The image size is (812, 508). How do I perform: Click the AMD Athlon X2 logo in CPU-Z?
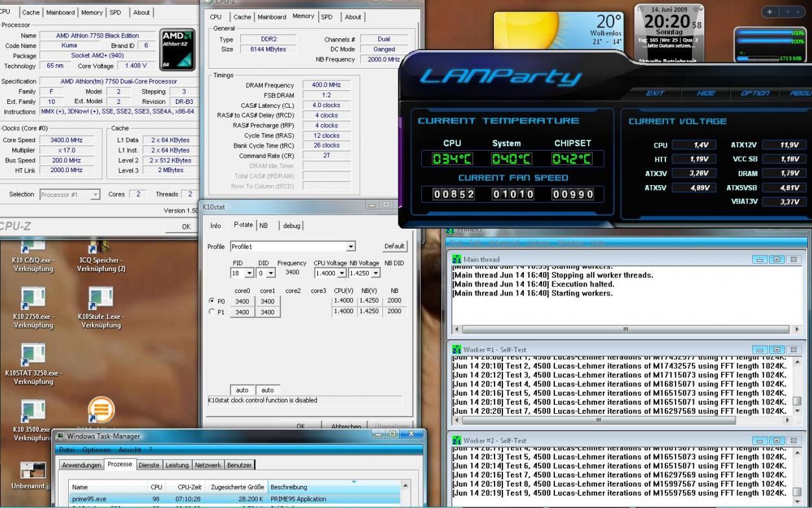click(x=177, y=49)
